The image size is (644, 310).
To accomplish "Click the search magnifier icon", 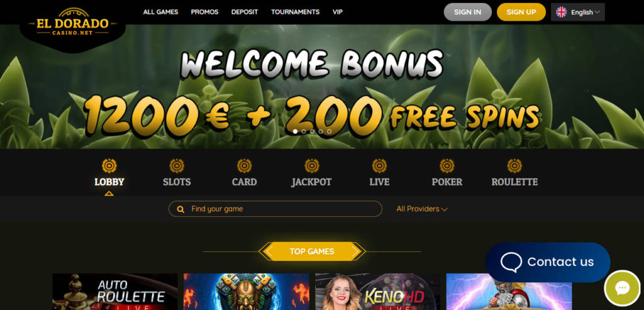I will point(180,209).
